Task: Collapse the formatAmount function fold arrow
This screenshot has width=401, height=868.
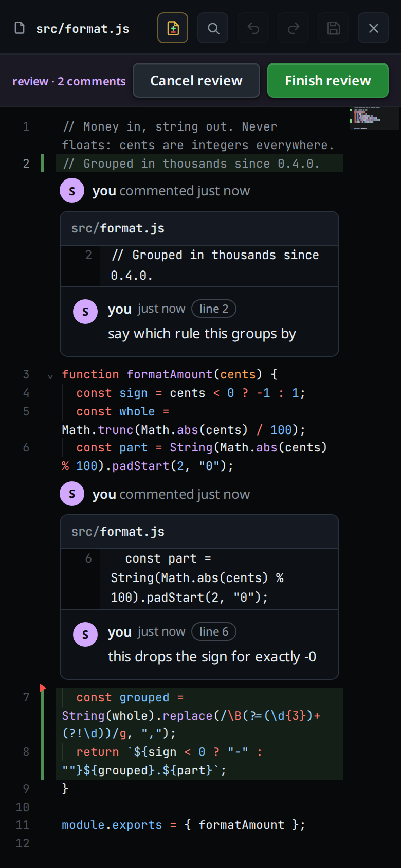Action: click(50, 376)
